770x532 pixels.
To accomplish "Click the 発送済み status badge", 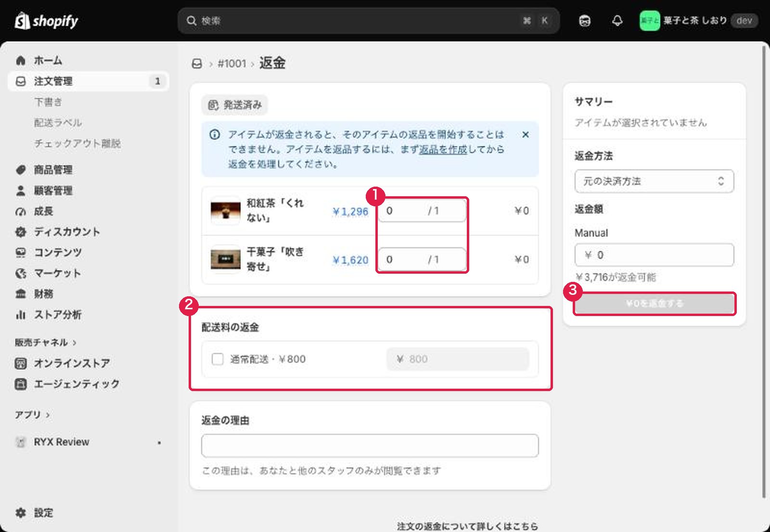I will pyautogui.click(x=235, y=105).
